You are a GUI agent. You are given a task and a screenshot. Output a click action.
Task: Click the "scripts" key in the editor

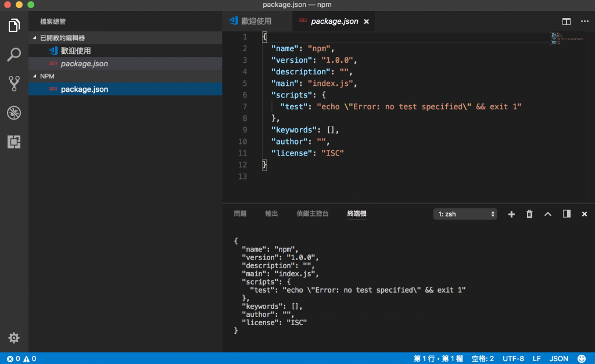click(292, 95)
